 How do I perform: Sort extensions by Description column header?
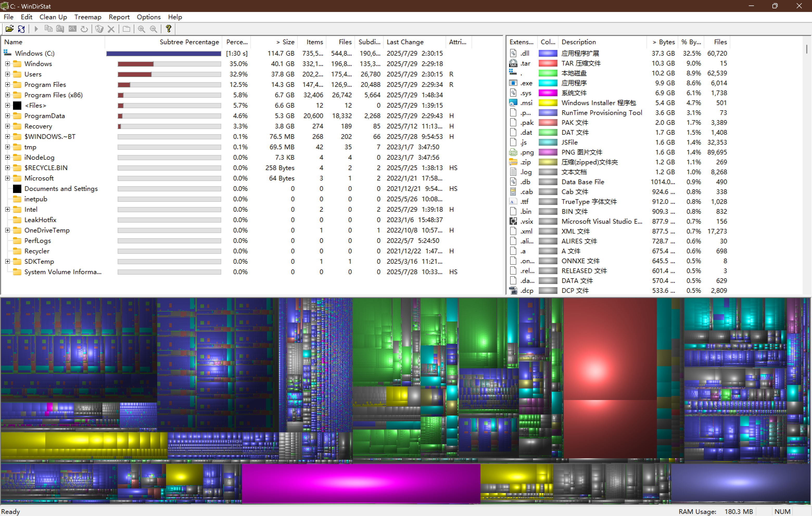[578, 42]
